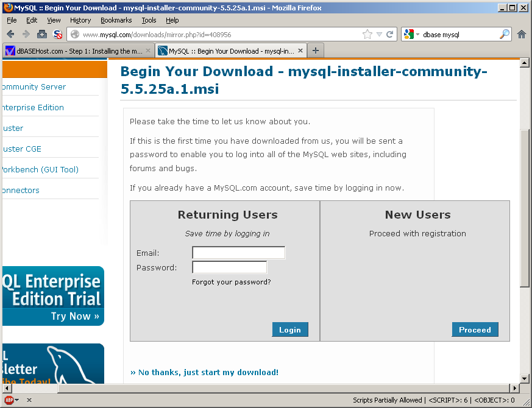
Task: Click the site identity globe icon
Action: pyautogui.click(x=75, y=34)
